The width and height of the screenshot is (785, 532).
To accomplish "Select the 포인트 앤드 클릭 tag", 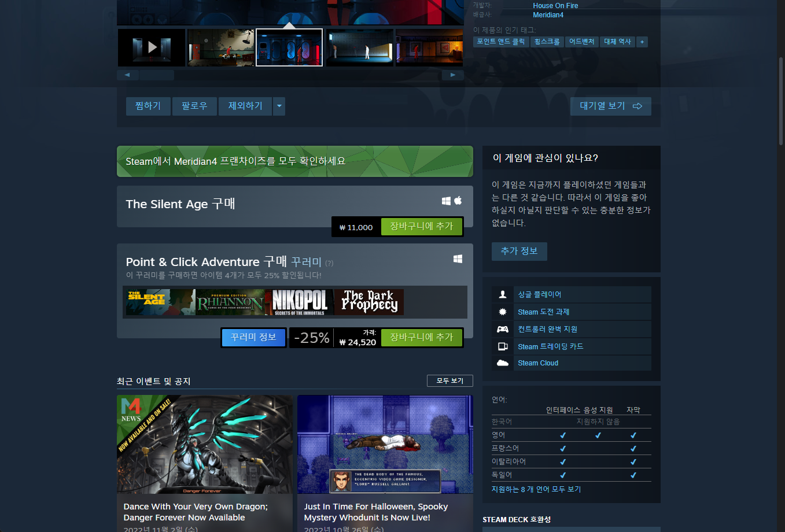I will click(501, 42).
